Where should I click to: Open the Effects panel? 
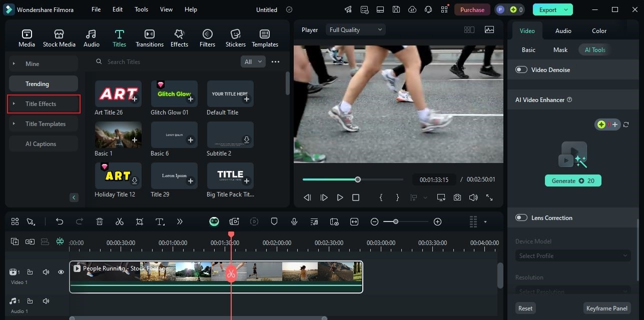coord(179,38)
